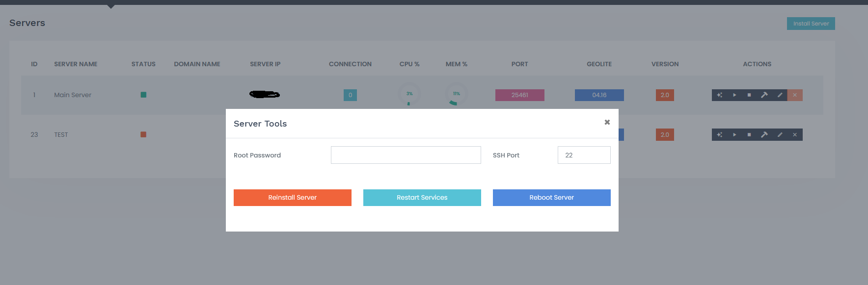Click the red delete X for Main Server
Image resolution: width=868 pixels, height=285 pixels.
pos(795,95)
